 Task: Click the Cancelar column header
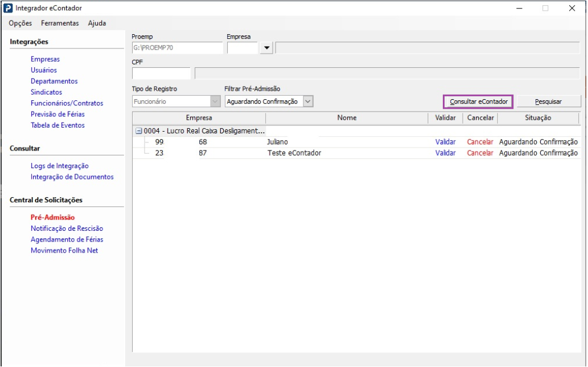[480, 118]
